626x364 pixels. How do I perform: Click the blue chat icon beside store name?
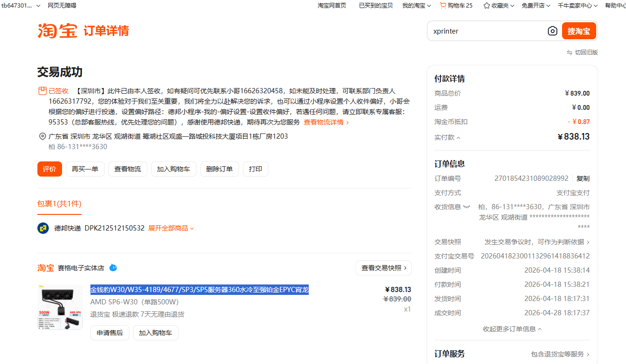(x=113, y=268)
